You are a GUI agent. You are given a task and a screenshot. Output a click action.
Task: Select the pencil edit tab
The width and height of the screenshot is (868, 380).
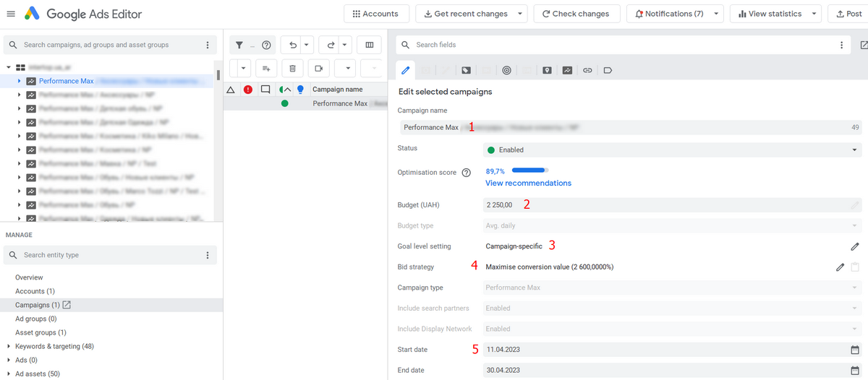click(x=406, y=70)
